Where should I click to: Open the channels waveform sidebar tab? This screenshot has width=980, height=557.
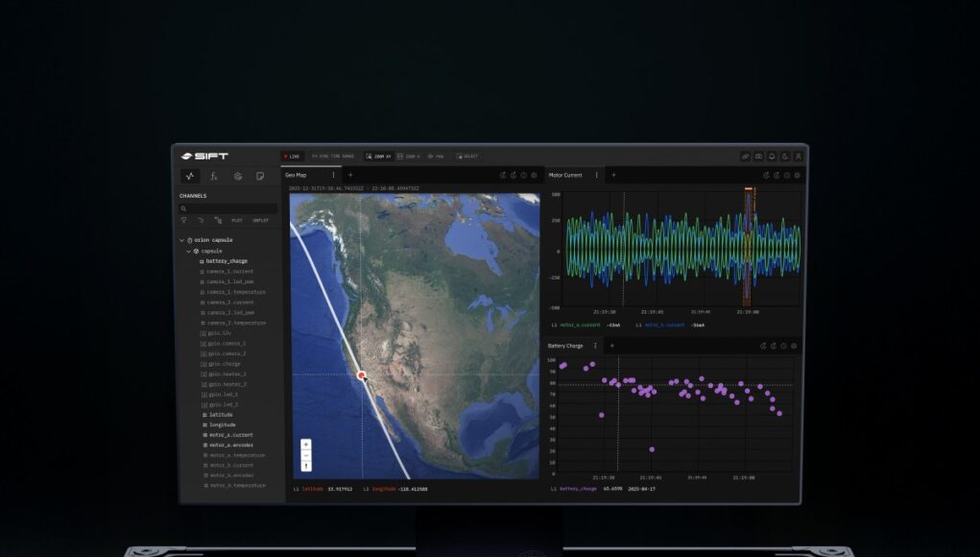[x=190, y=176]
